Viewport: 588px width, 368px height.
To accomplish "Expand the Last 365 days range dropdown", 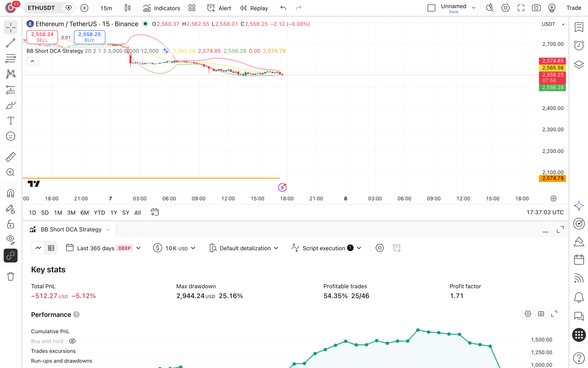I will [104, 248].
